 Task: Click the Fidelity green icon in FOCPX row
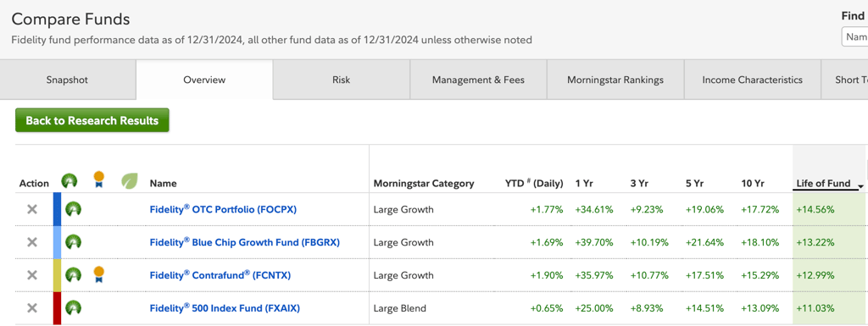point(73,209)
